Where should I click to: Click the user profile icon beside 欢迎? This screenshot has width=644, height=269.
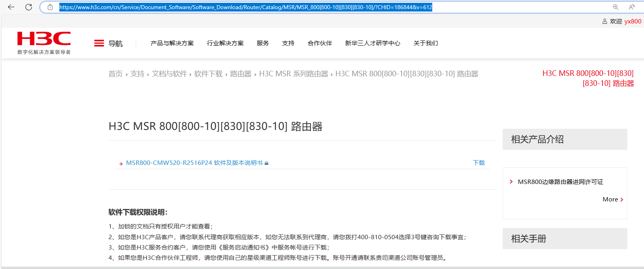605,21
